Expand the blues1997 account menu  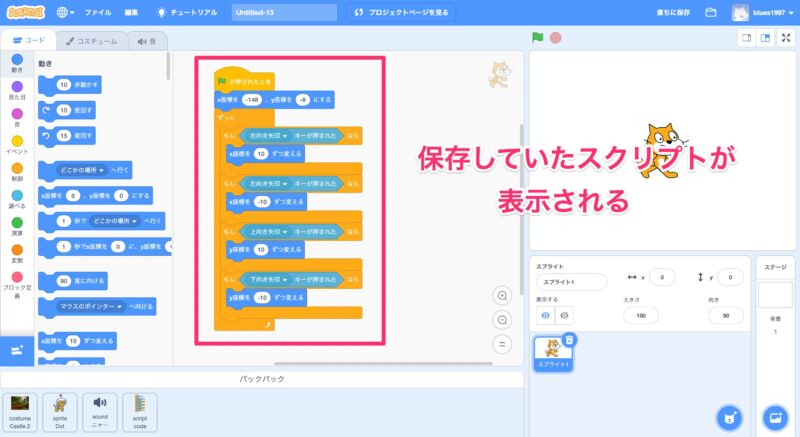click(773, 13)
